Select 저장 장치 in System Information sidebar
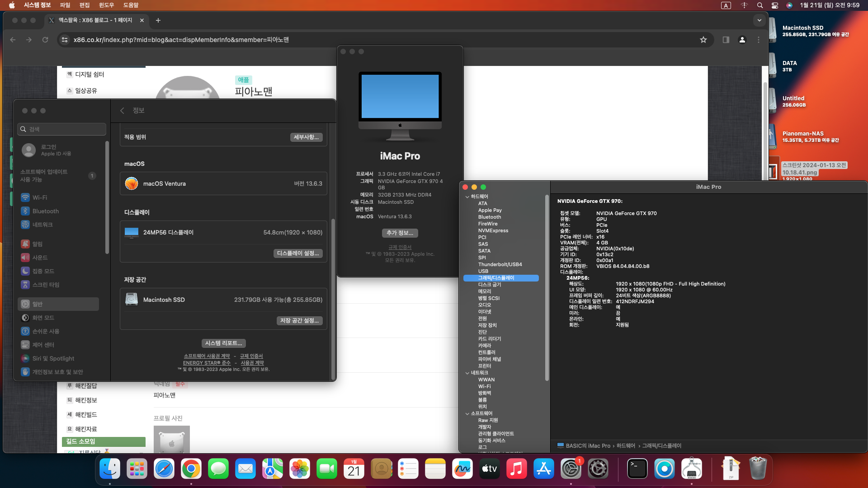Image resolution: width=868 pixels, height=488 pixels. (487, 325)
